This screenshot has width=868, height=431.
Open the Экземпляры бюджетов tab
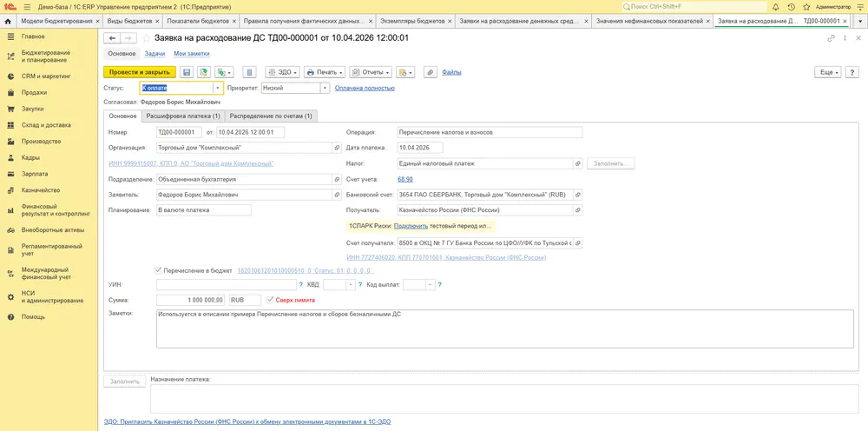(x=413, y=21)
